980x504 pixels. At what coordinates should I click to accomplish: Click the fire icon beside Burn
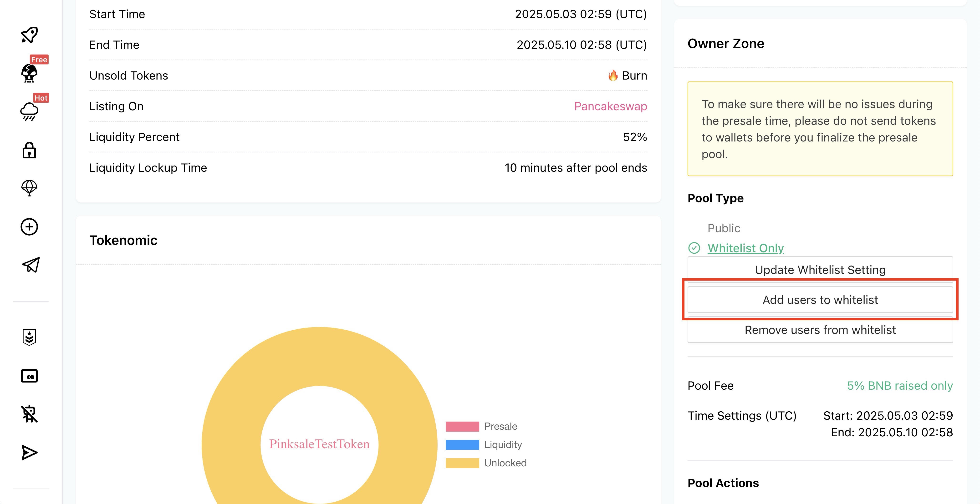[613, 75]
